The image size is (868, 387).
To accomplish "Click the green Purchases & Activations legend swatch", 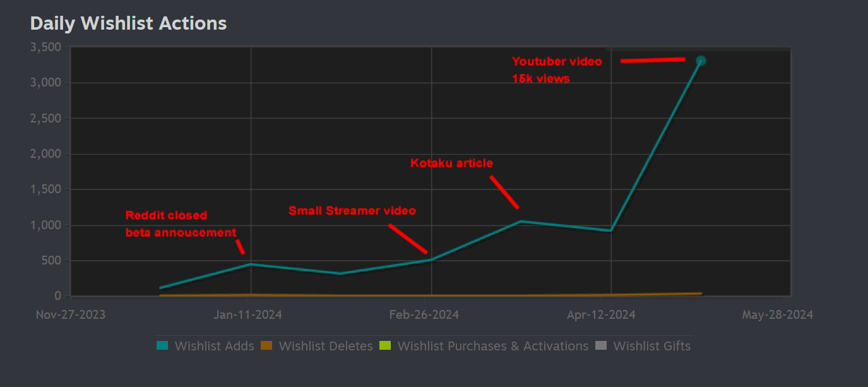I will coord(385,346).
